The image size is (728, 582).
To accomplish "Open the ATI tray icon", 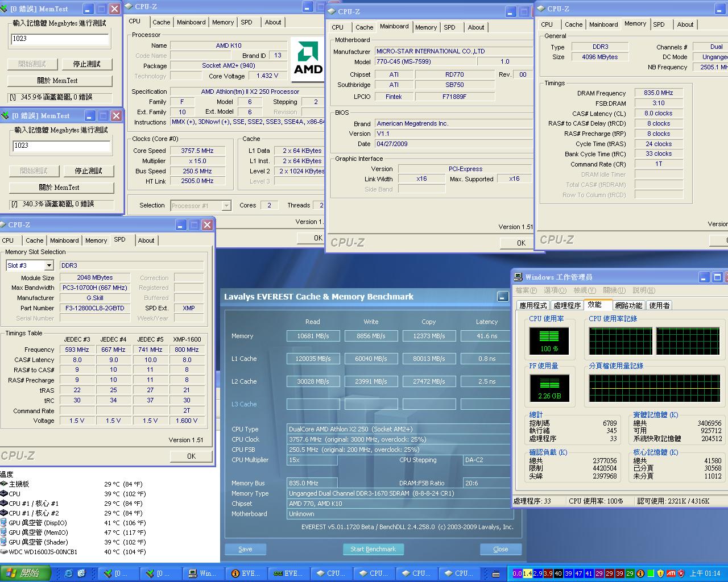I will point(671,573).
